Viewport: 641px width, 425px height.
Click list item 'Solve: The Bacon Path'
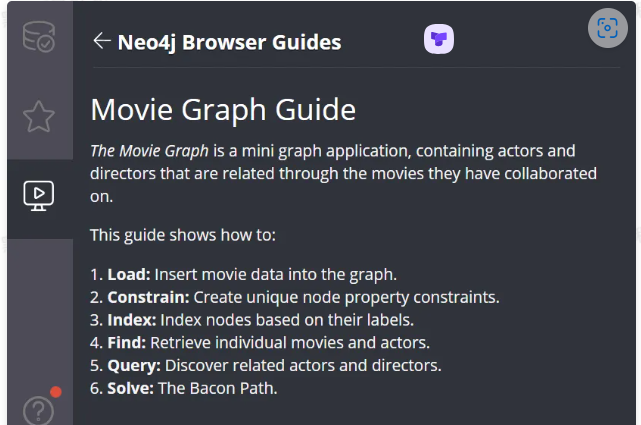(184, 388)
